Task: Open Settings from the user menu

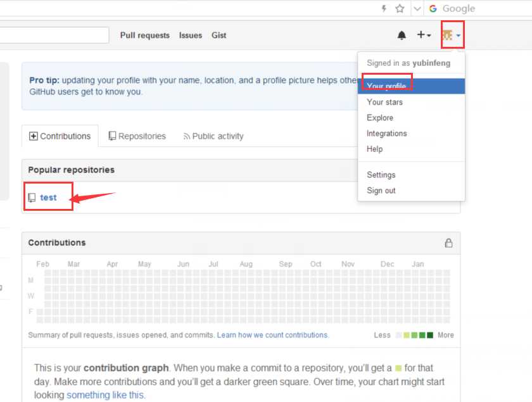Action: click(411, 175)
